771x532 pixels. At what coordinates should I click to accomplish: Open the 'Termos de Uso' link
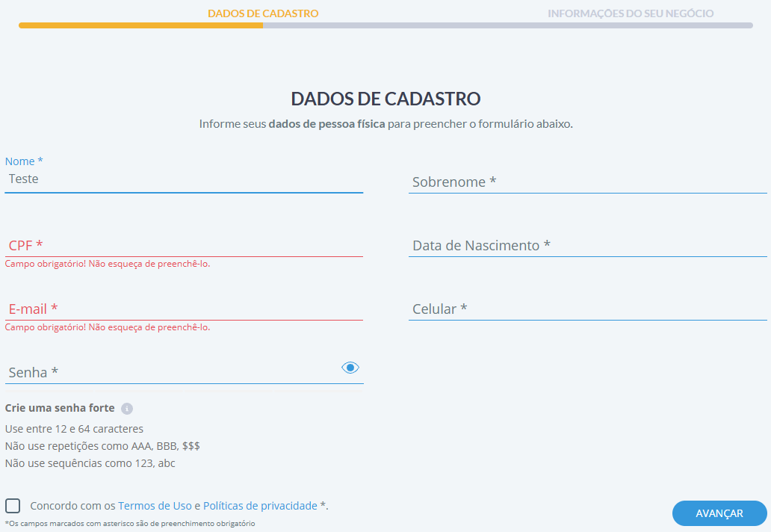(155, 506)
